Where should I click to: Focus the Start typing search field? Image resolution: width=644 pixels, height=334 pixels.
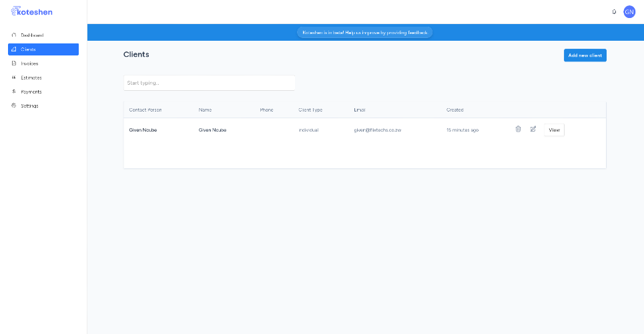(209, 83)
